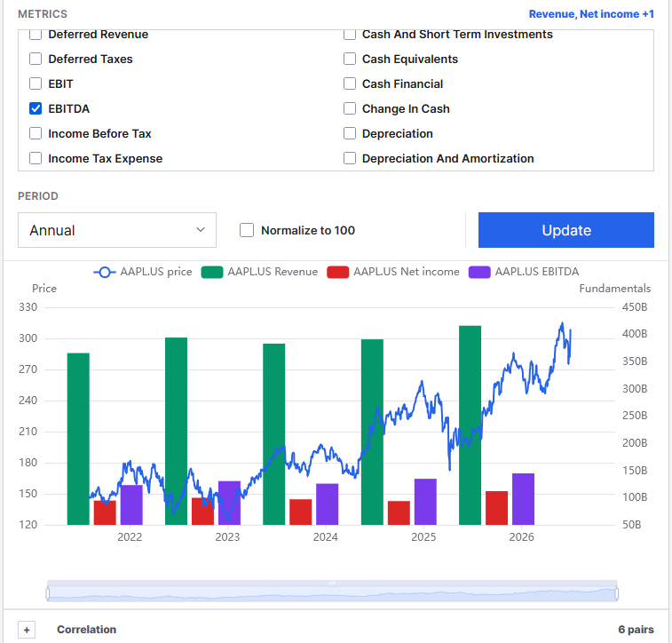Click the 2023 green Revenue bar
The height and width of the screenshot is (643, 672).
point(176,432)
